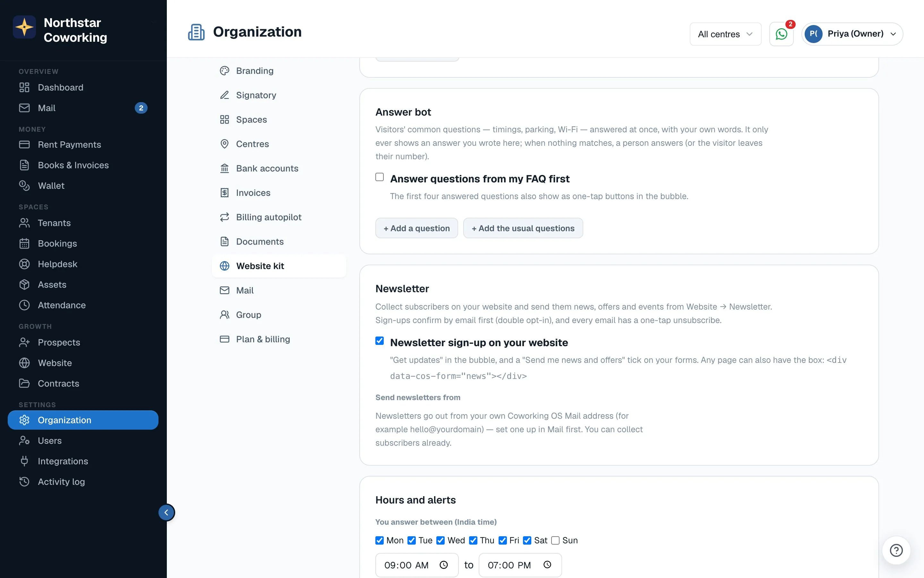
Task: Select the Branding settings tab
Action: [x=279, y=71]
